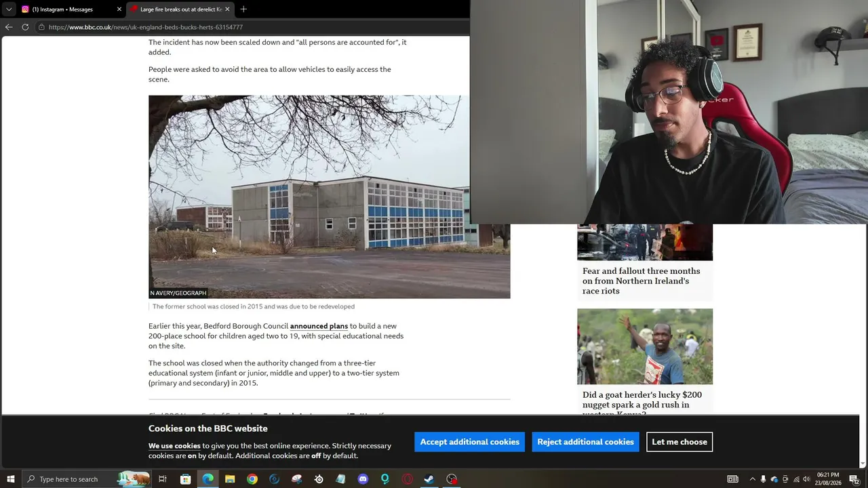Open OneDrive cloud tray icon
868x488 pixels.
(774, 479)
